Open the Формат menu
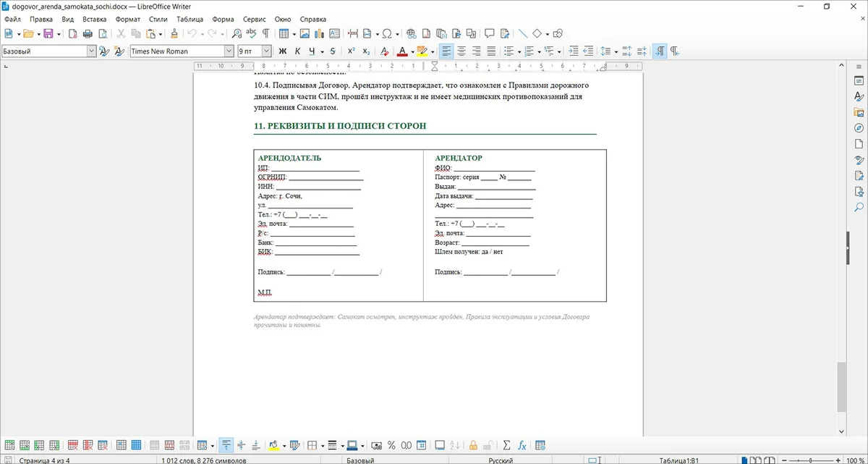The height and width of the screenshot is (464, 868). (x=128, y=20)
